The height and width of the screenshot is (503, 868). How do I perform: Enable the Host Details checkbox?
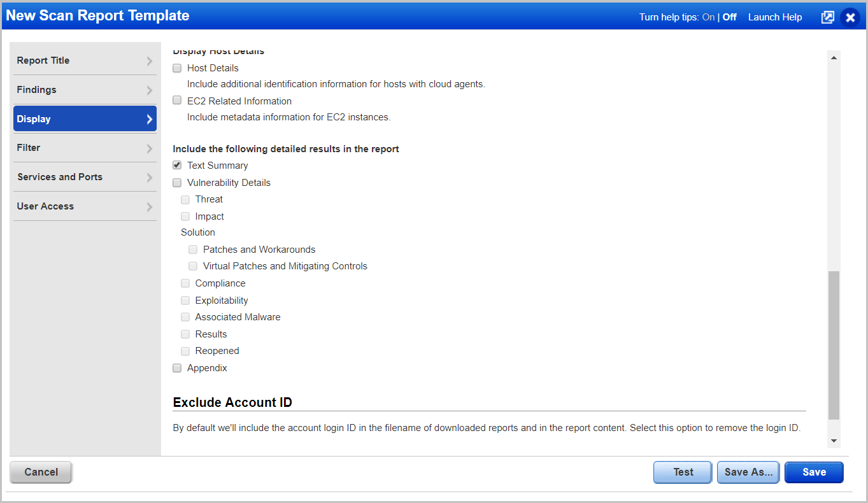tap(177, 68)
